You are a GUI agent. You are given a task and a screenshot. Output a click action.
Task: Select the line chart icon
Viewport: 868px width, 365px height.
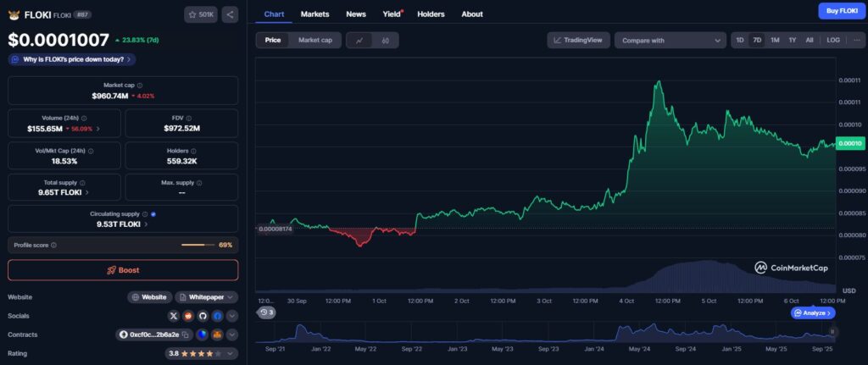pyautogui.click(x=359, y=40)
